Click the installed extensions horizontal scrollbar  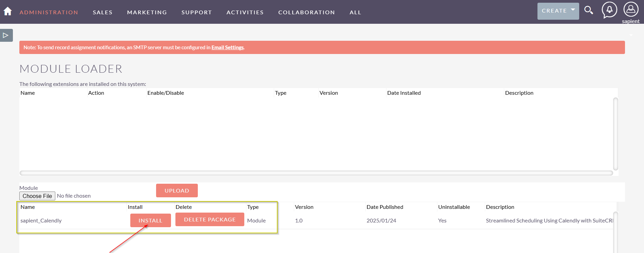pos(316,173)
